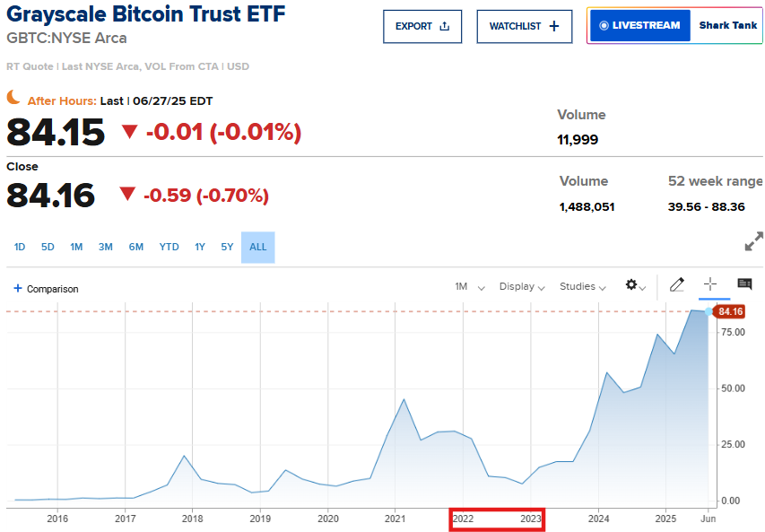Click the 2021 peak on chart line
This screenshot has height=532, width=765.
(x=404, y=399)
